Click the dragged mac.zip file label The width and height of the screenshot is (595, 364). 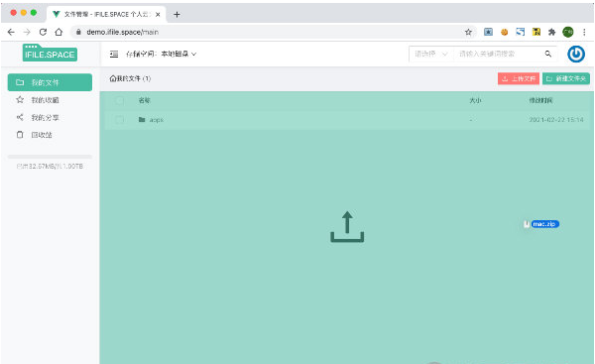click(544, 224)
